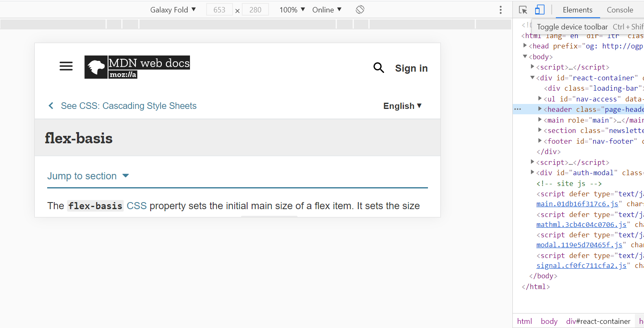Switch to the Console tab
Viewport: 644px width, 328px height.
coord(620,10)
